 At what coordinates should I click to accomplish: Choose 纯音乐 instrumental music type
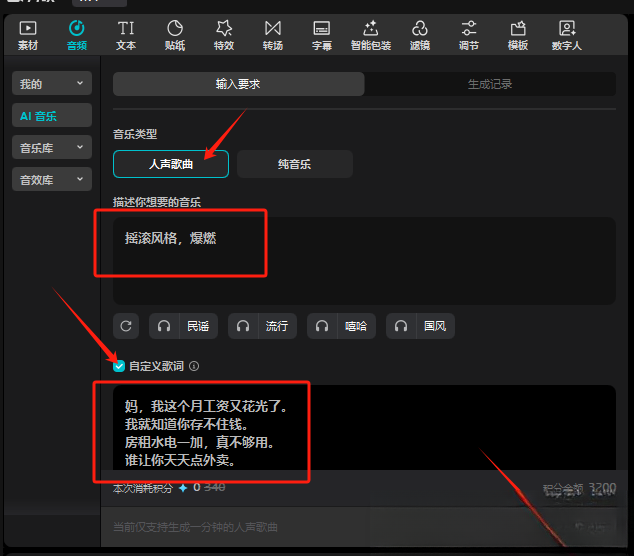[295, 164]
